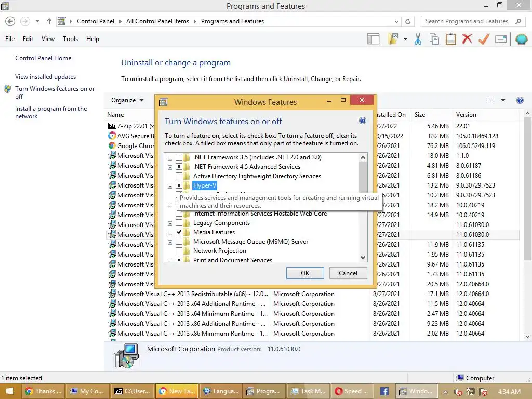Sort by Size column header
The height and width of the screenshot is (399, 532).
coord(431,115)
